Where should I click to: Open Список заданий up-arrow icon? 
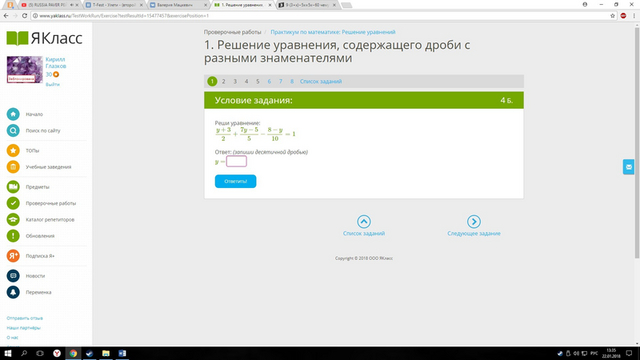364,221
